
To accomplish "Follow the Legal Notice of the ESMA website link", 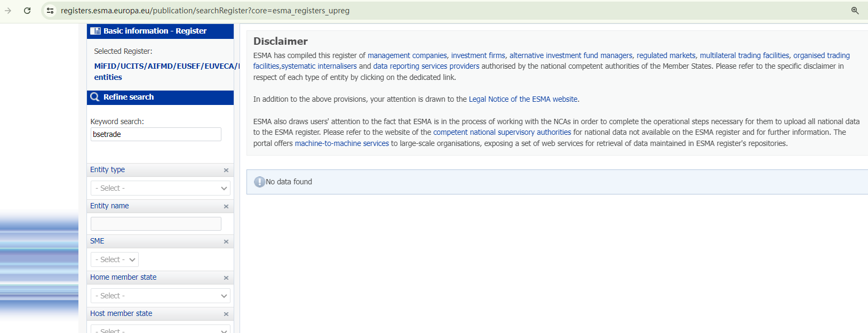I will coord(523,99).
